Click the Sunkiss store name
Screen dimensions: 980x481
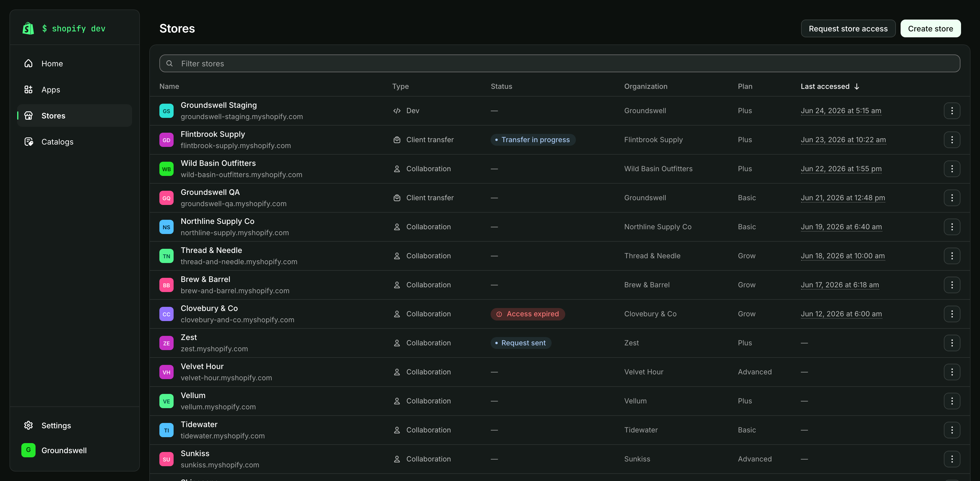click(x=195, y=454)
